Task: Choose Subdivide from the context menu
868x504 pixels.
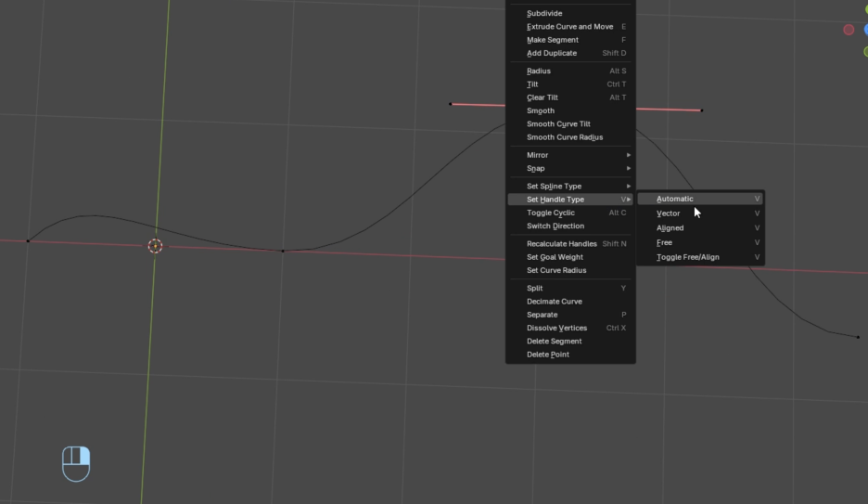Action: pyautogui.click(x=570, y=13)
